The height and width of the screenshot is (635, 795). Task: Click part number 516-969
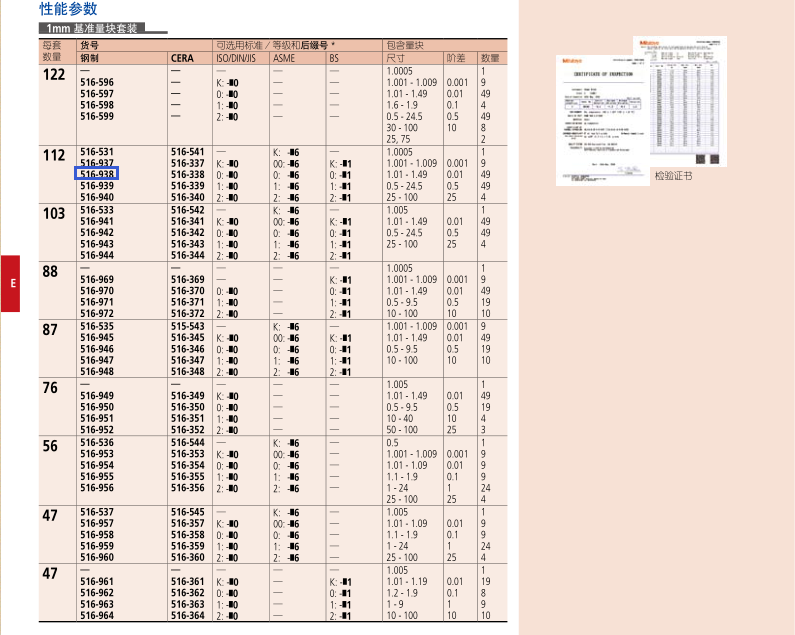tap(97, 279)
